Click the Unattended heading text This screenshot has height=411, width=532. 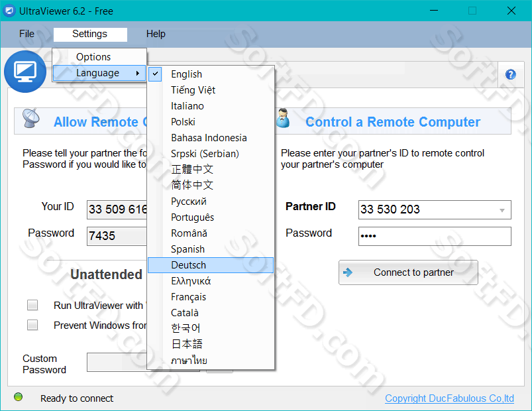click(x=106, y=274)
